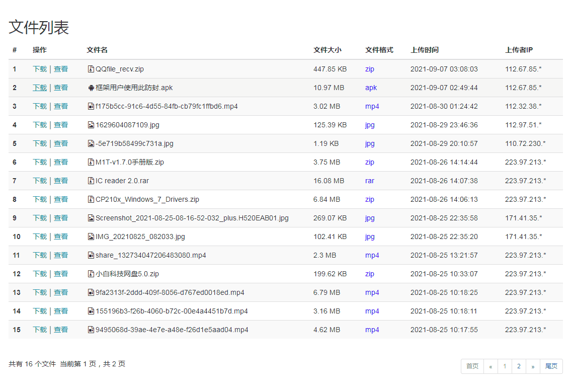Jump to the last page with 尾页

(551, 366)
